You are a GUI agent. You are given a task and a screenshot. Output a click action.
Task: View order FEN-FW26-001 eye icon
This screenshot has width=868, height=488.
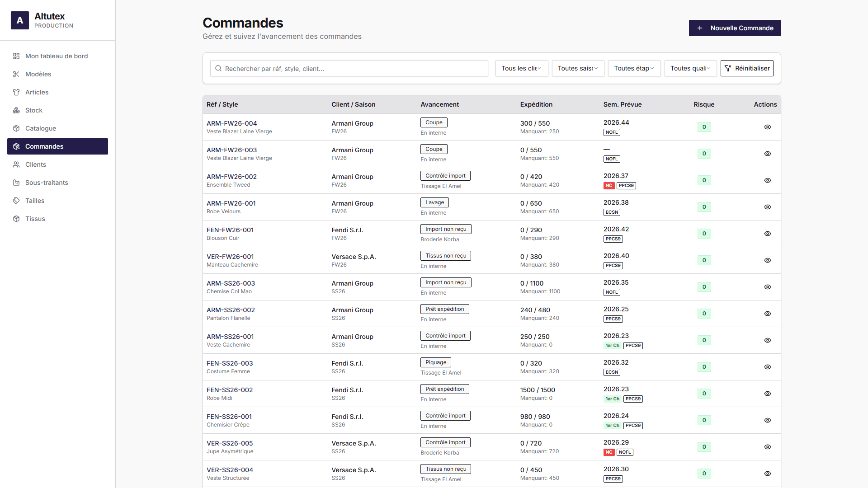[768, 234]
